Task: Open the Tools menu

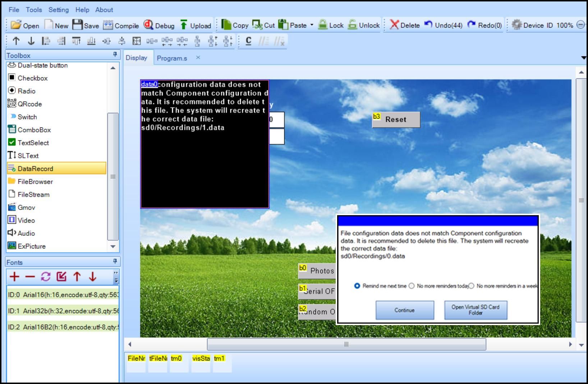Action: pyautogui.click(x=34, y=10)
